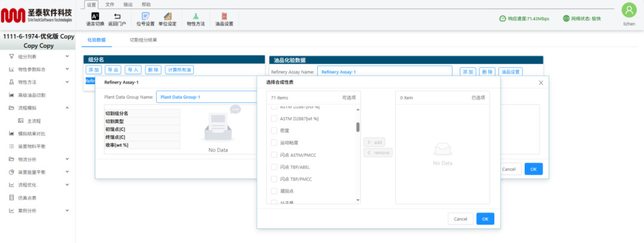
Task: Check the 闪点 ASTM/PMCC checkbox
Action: click(x=274, y=155)
